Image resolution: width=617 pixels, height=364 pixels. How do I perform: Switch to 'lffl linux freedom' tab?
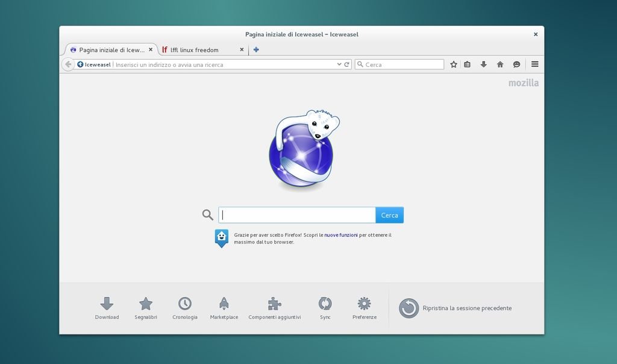[203, 49]
